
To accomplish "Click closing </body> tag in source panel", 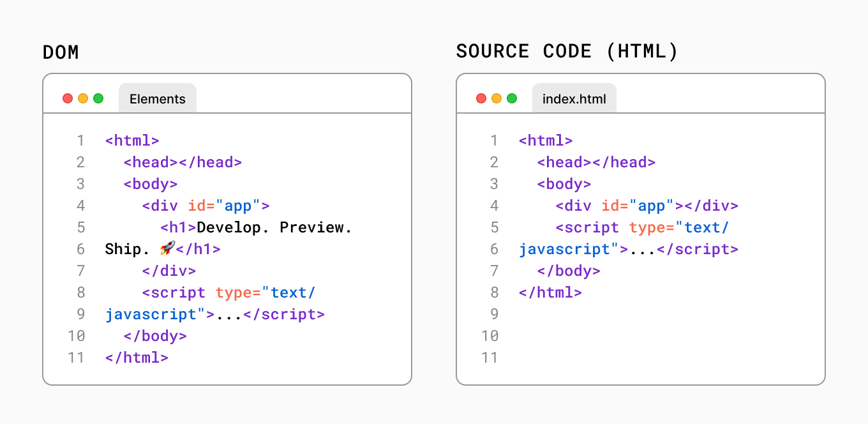I will pyautogui.click(x=569, y=271).
